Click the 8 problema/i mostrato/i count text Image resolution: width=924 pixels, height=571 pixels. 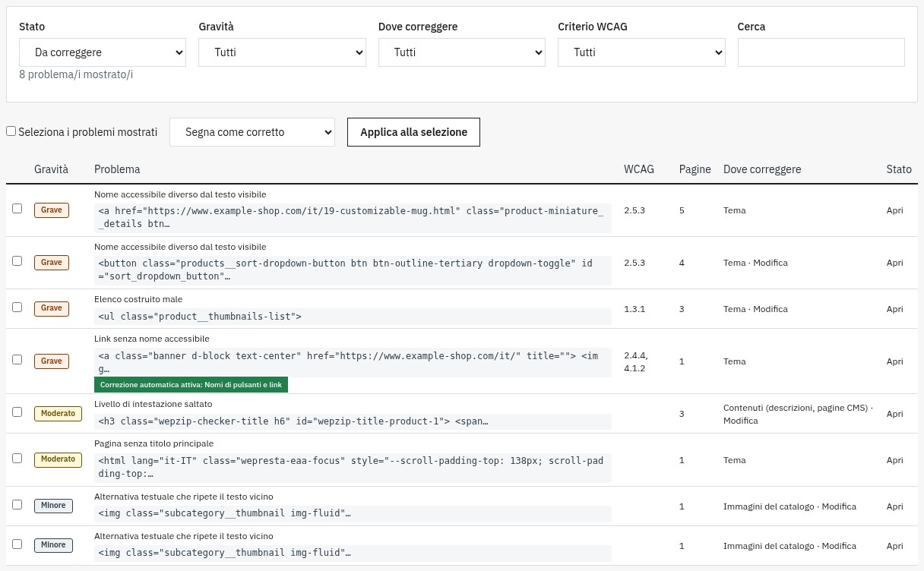(76, 74)
